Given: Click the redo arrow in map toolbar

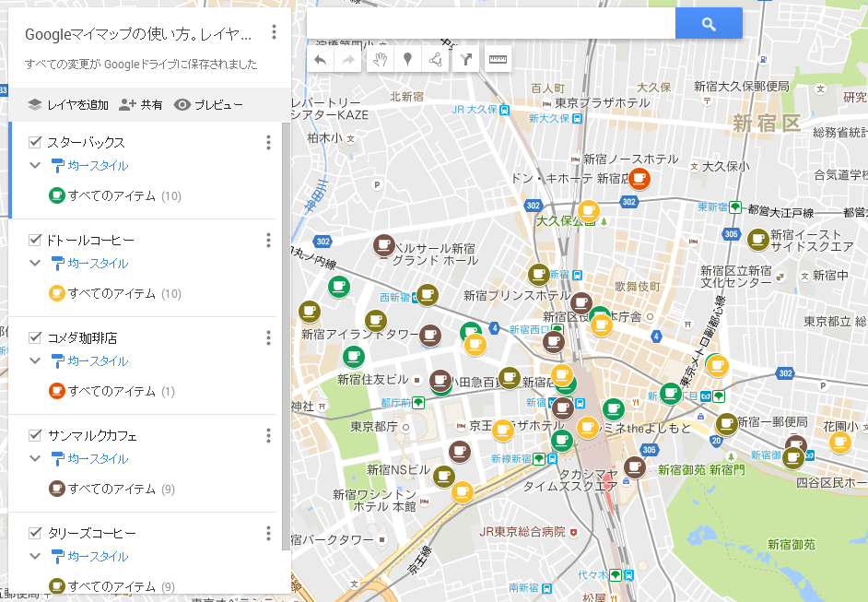Looking at the screenshot, I should point(348,60).
